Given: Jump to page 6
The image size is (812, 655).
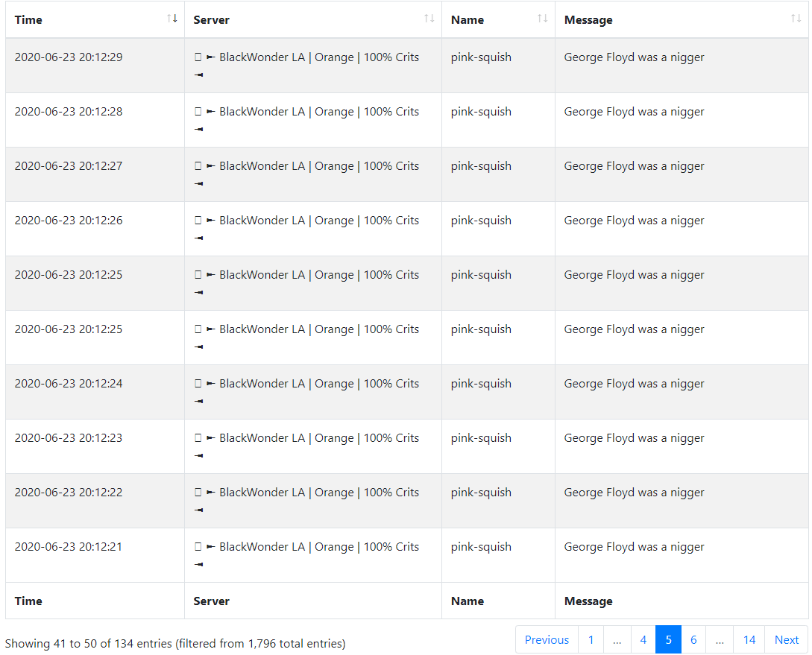Looking at the screenshot, I should (694, 639).
